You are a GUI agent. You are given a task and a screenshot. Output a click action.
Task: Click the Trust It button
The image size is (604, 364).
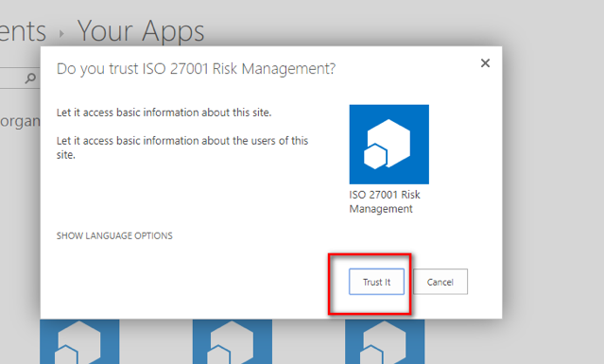376,282
